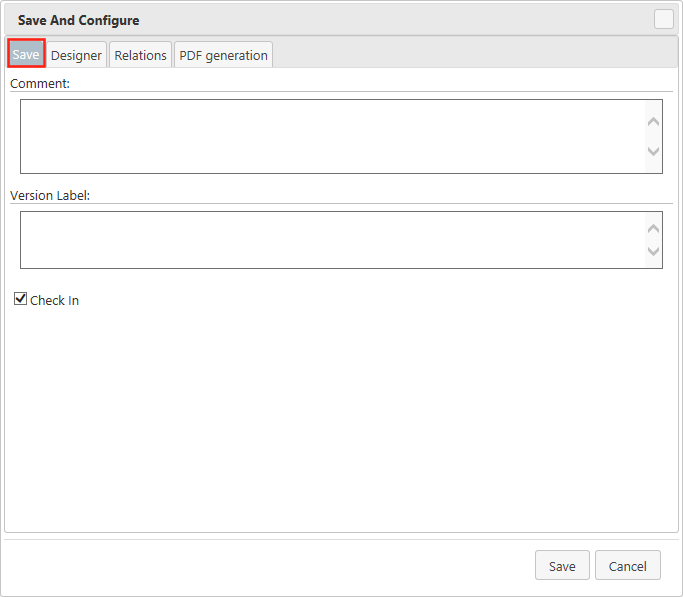Cancel the Save And Configure dialog
The image size is (683, 597).
pos(627,566)
